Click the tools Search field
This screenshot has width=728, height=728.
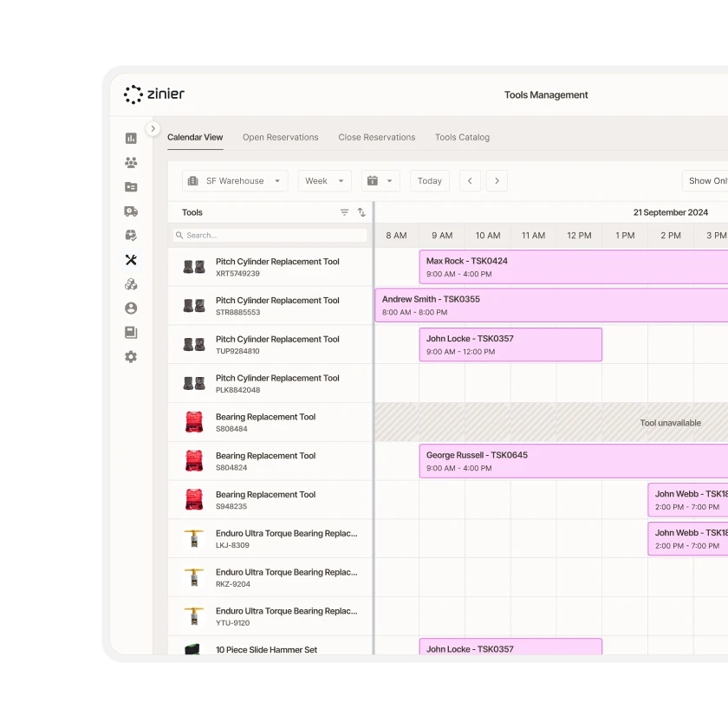click(270, 236)
